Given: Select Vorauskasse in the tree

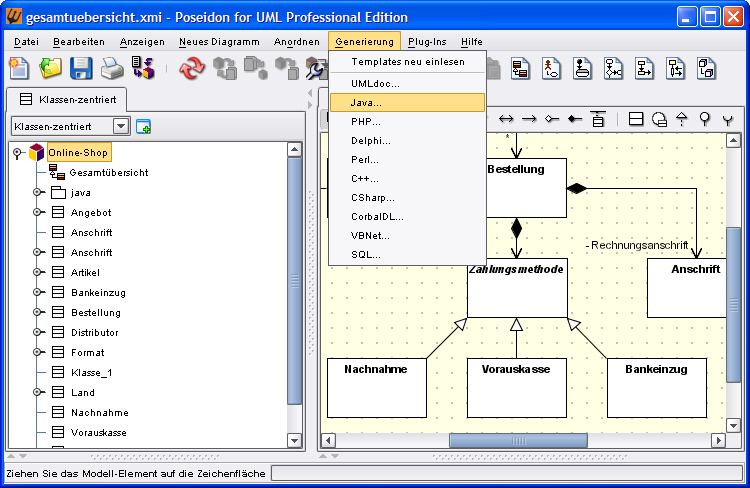Looking at the screenshot, I should click(99, 433).
